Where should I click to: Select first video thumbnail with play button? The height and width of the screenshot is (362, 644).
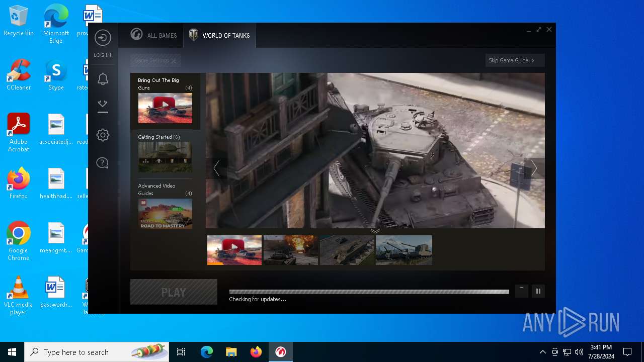[234, 250]
